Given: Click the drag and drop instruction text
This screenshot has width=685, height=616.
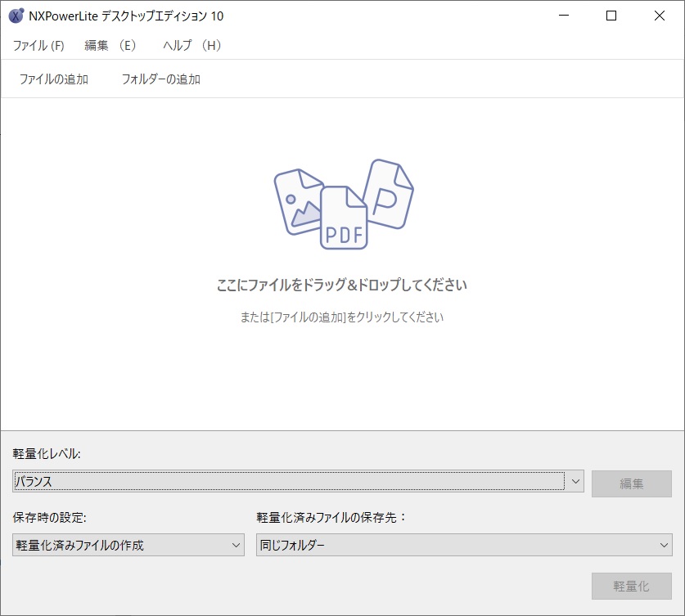Looking at the screenshot, I should pos(342,285).
